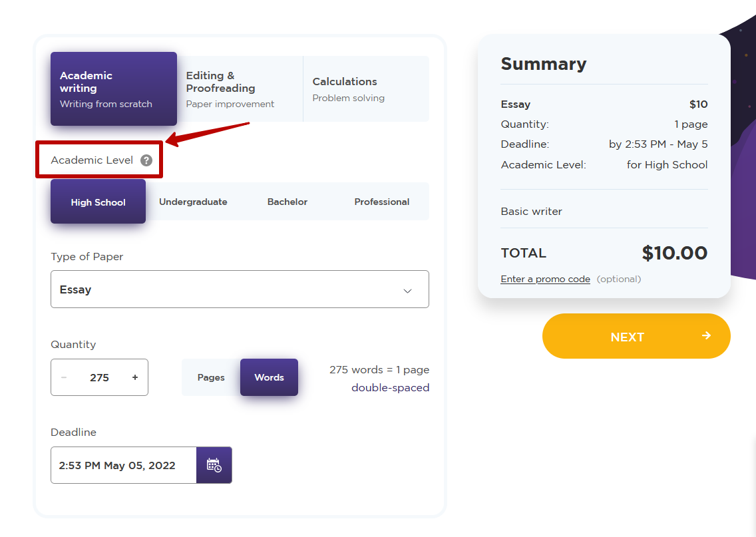Select Professional academic level
This screenshot has height=537, width=756.
[381, 202]
